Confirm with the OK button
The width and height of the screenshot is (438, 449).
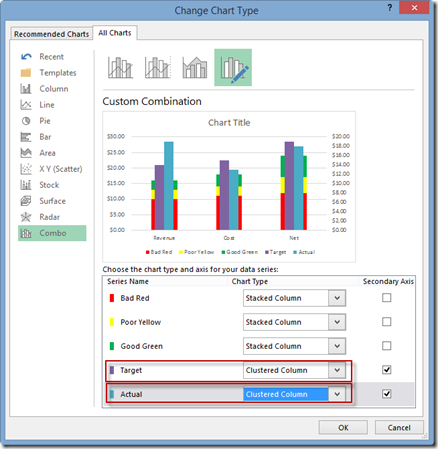(343, 427)
